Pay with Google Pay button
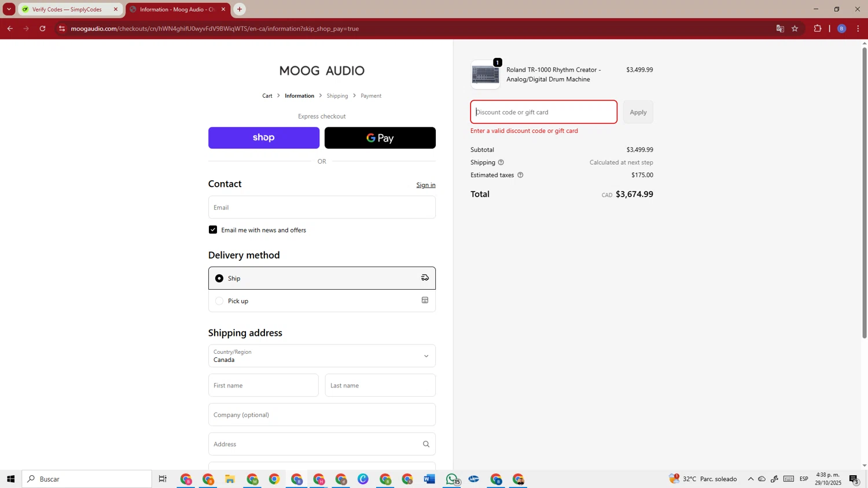Viewport: 868px width, 488px height. click(380, 138)
